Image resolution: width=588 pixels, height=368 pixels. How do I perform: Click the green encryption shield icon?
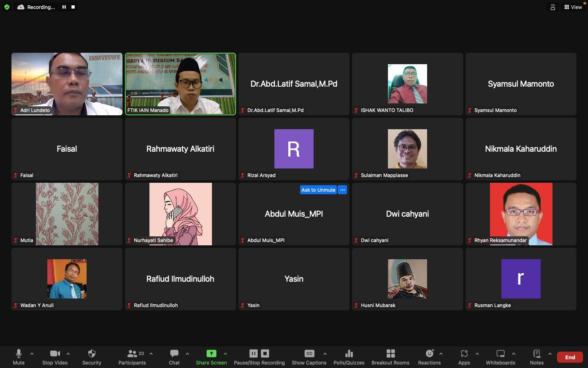coord(7,7)
